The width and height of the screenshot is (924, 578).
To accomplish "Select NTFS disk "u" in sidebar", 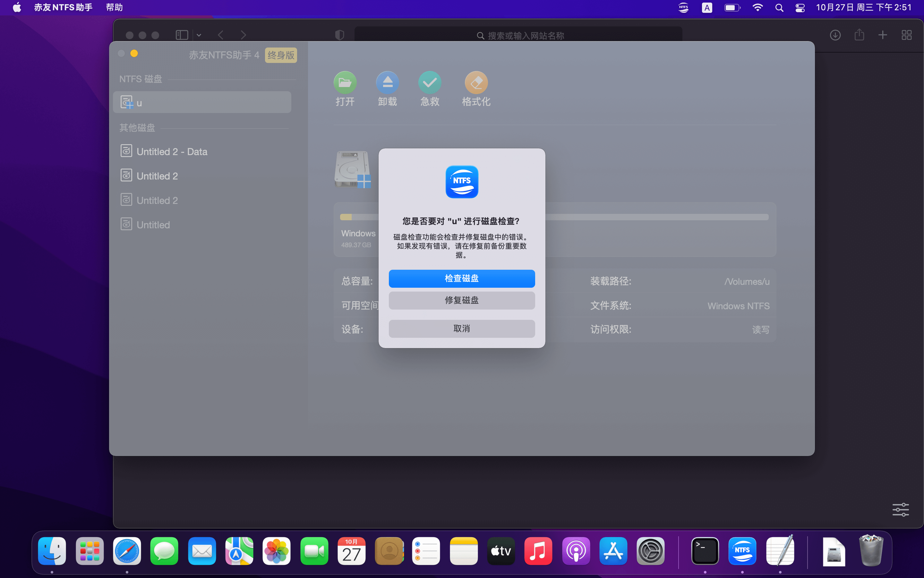I will [x=202, y=102].
